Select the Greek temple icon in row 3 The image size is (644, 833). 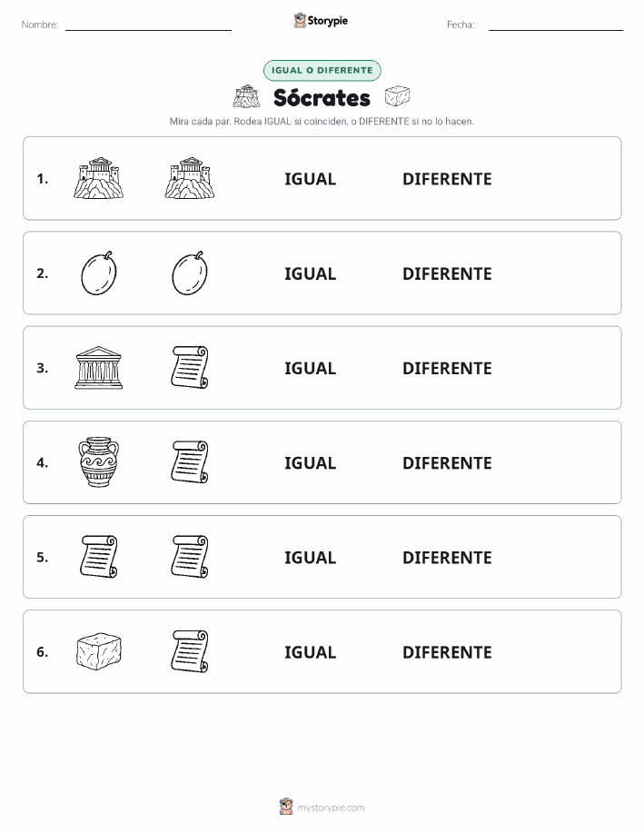tap(98, 368)
